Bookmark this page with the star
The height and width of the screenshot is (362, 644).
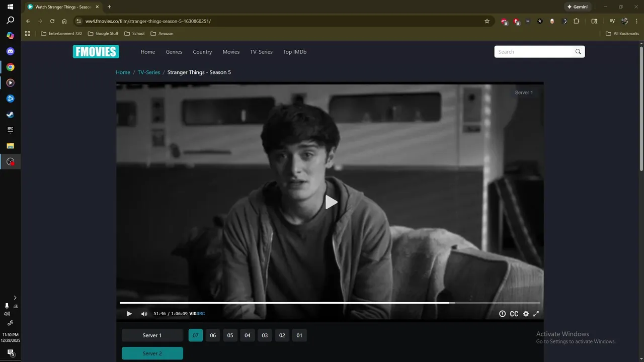[x=487, y=21]
